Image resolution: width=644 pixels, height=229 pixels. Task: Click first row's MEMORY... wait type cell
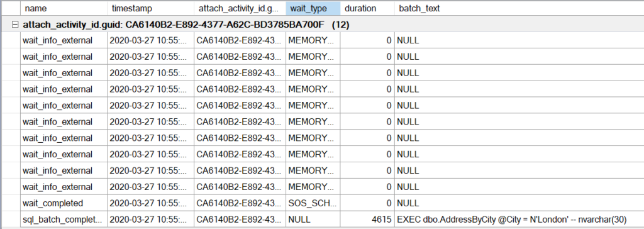pos(313,40)
